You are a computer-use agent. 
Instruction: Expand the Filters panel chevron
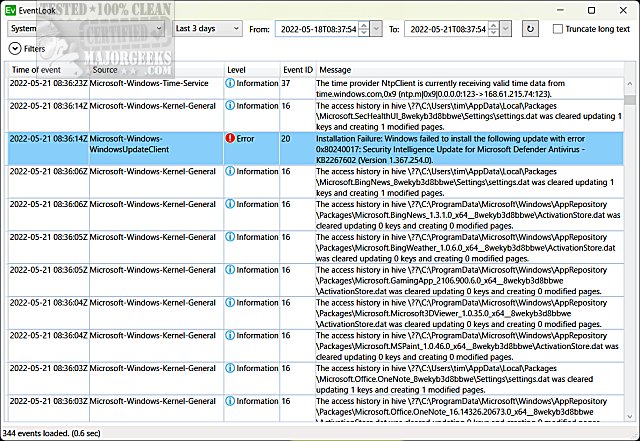15,49
